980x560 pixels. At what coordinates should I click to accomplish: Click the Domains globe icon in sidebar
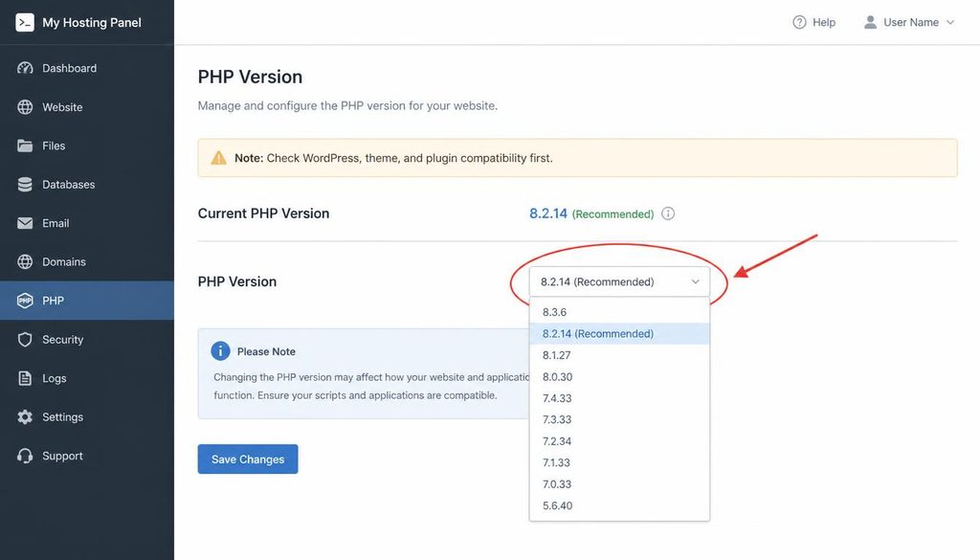(x=25, y=262)
